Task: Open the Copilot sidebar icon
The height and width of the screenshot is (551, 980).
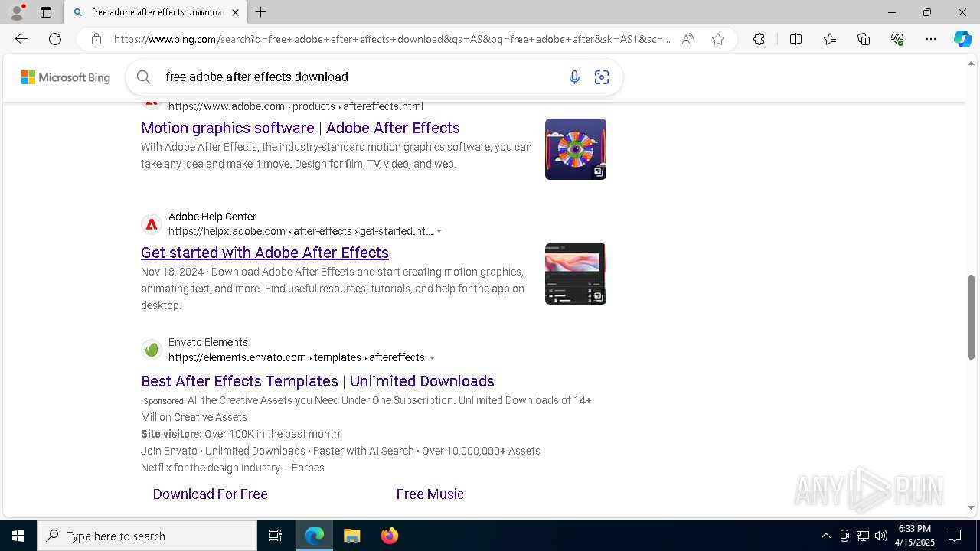Action: (x=962, y=39)
